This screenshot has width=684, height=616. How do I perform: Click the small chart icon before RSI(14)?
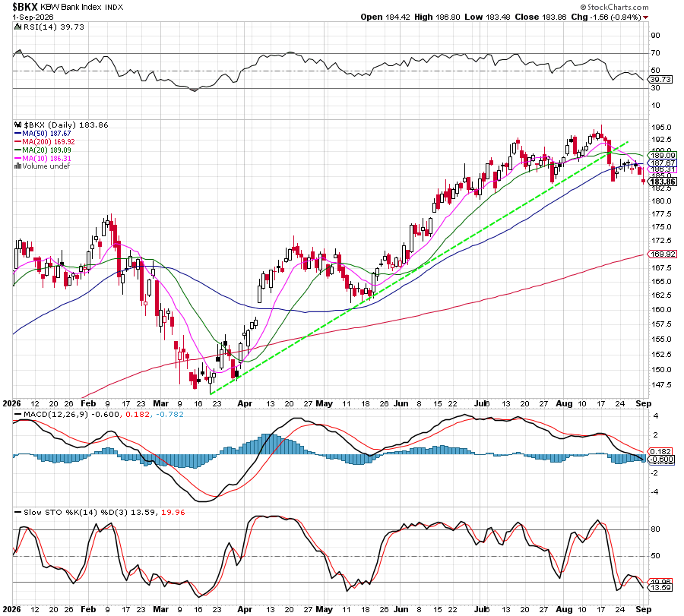tap(17, 27)
